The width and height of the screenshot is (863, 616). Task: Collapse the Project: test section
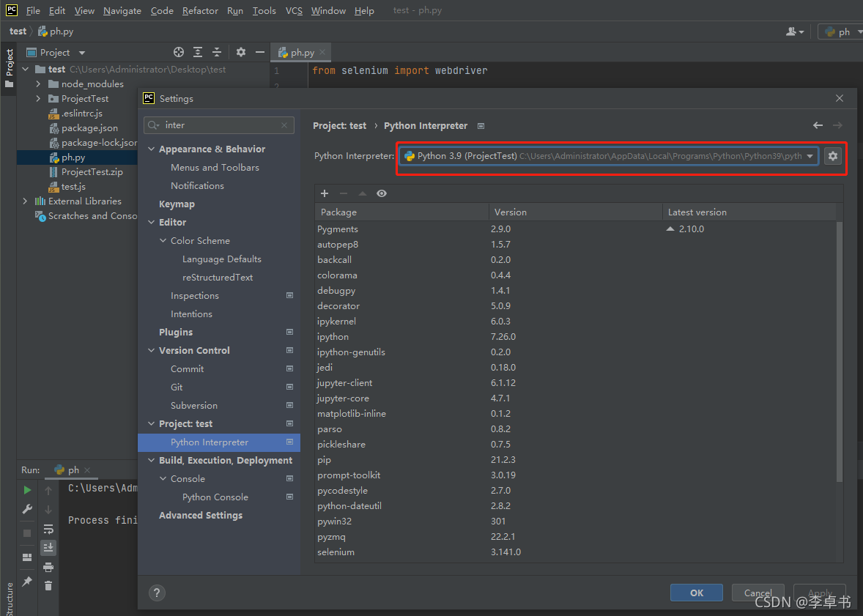coord(152,424)
